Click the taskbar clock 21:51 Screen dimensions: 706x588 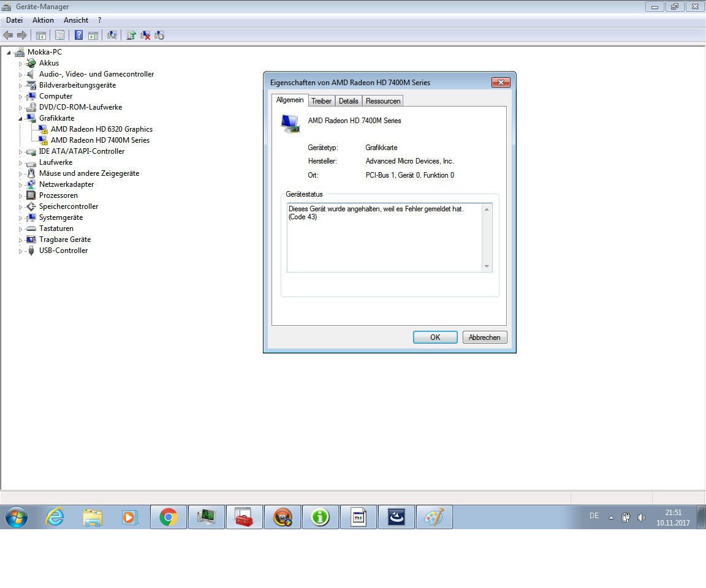[673, 518]
